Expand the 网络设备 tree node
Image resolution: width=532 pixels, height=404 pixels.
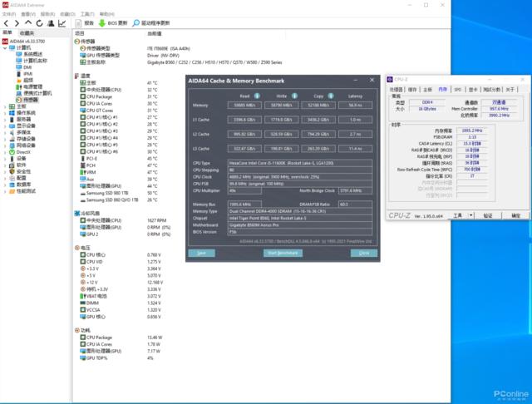point(5,145)
